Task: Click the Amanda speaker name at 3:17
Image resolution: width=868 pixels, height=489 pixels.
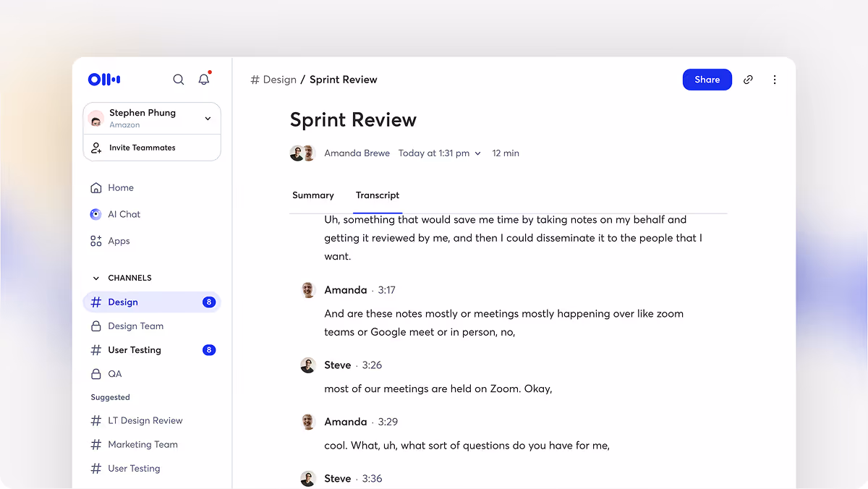Action: [x=346, y=290]
